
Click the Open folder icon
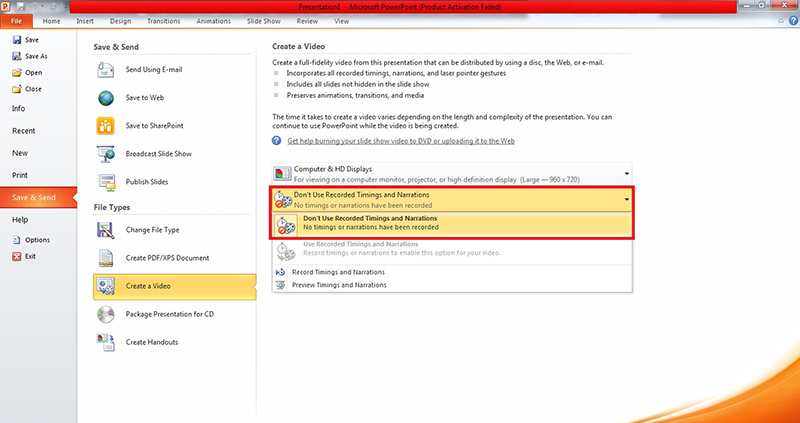17,72
